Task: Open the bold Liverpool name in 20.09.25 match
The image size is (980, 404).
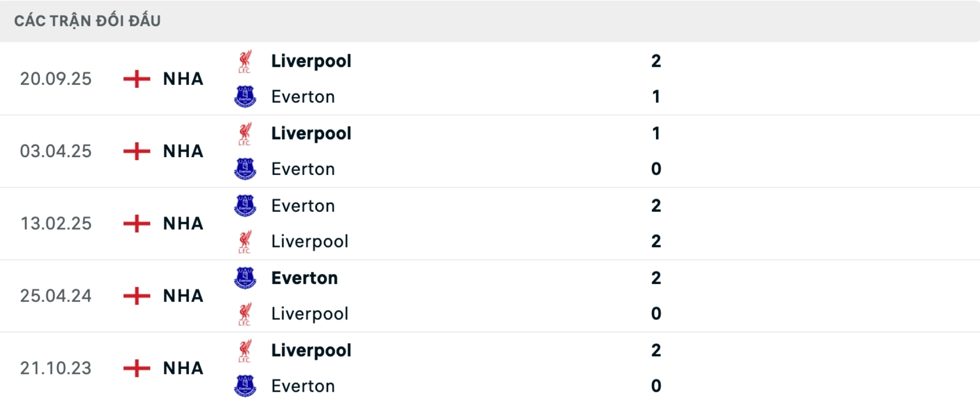Action: tap(311, 61)
